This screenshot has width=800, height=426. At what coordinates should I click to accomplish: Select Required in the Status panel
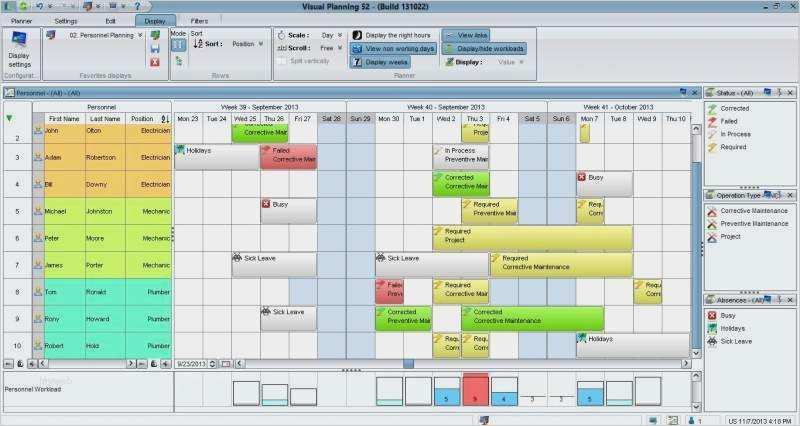[x=728, y=147]
